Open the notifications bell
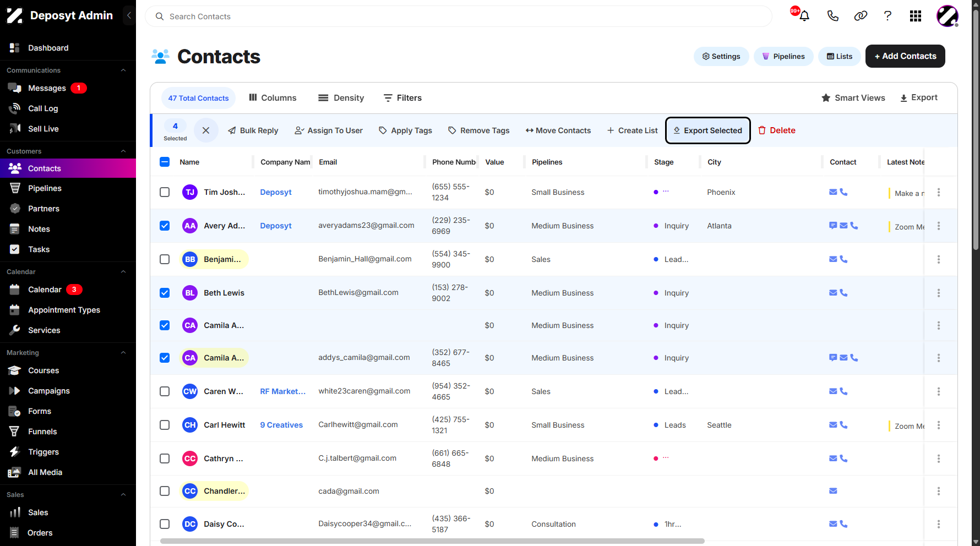Screen dimensions: 980x546 point(804,16)
